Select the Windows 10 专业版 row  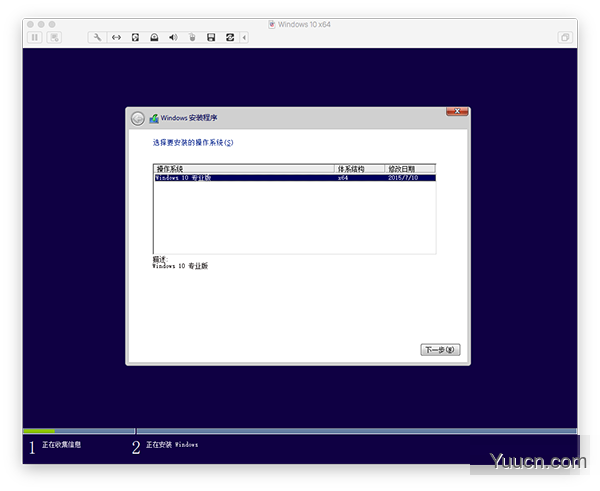pyautogui.click(x=295, y=178)
